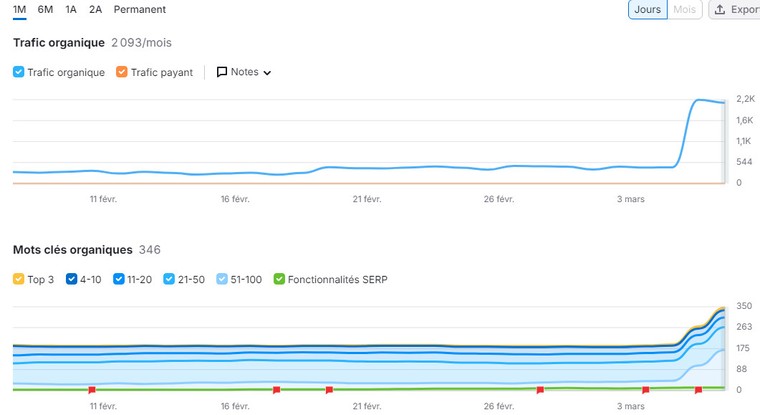Open the red note flag before 11 févr.

click(x=91, y=389)
